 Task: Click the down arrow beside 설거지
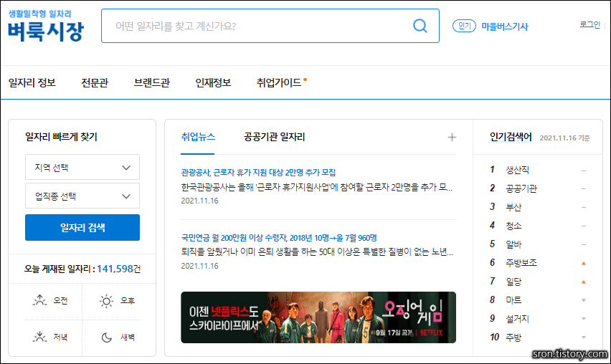point(584,318)
